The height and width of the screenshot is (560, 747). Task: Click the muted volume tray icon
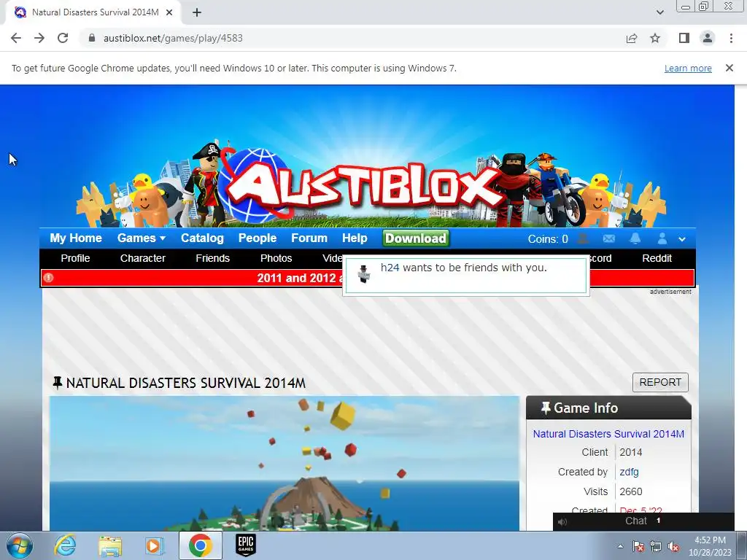tap(673, 546)
